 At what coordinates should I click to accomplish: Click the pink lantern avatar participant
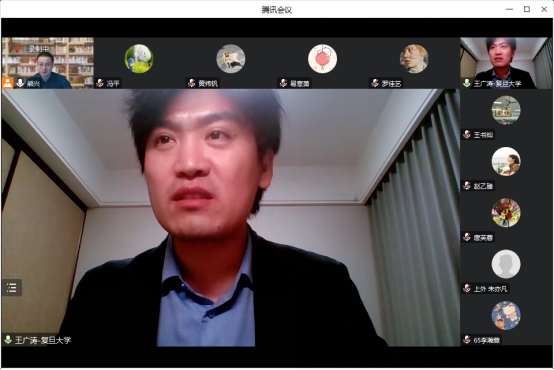click(x=322, y=59)
